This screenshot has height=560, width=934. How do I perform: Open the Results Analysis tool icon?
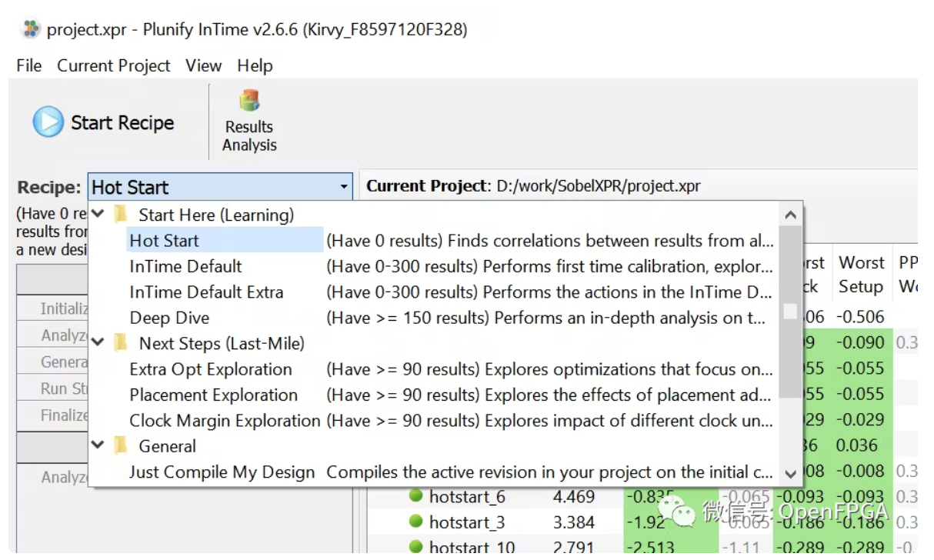249,101
